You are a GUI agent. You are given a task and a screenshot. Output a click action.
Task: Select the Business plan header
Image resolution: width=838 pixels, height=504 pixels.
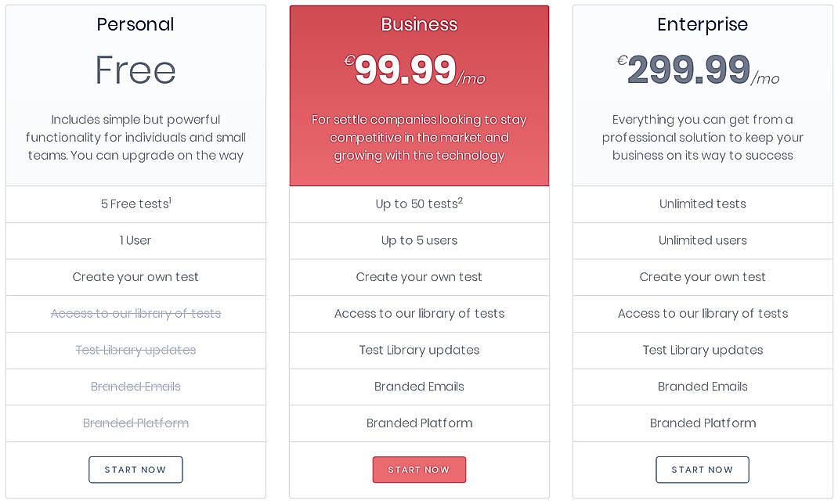pyautogui.click(x=419, y=24)
